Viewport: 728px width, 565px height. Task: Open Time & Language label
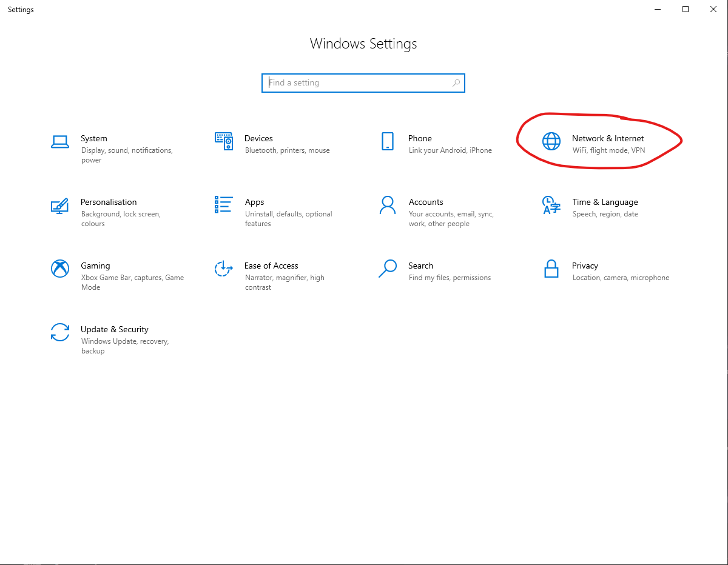(605, 202)
